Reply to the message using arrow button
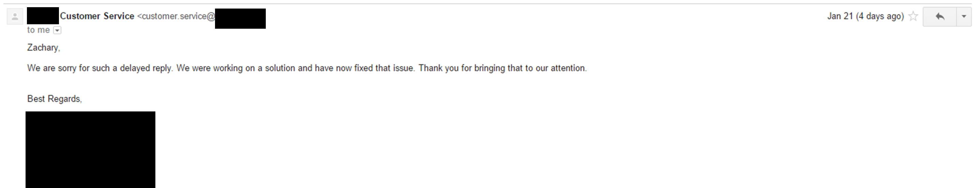 pos(940,16)
